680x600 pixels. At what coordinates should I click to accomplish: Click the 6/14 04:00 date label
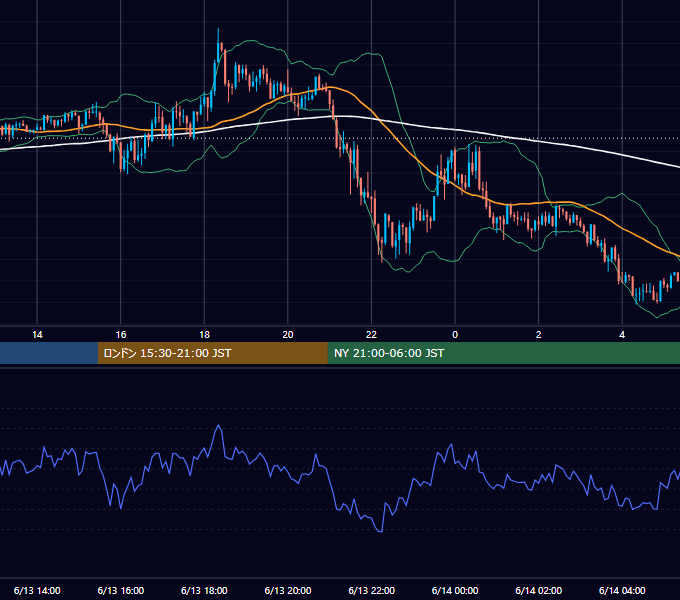click(x=622, y=590)
